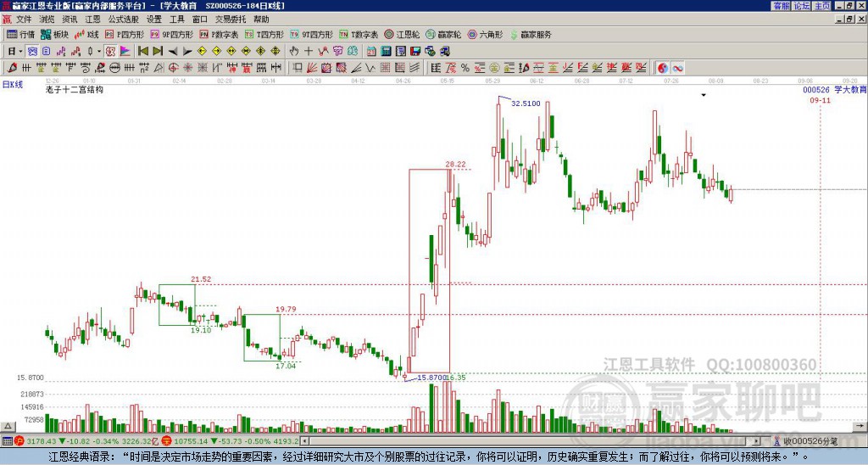Select the hand pan tool icon
868x465 pixels.
coord(294,52)
